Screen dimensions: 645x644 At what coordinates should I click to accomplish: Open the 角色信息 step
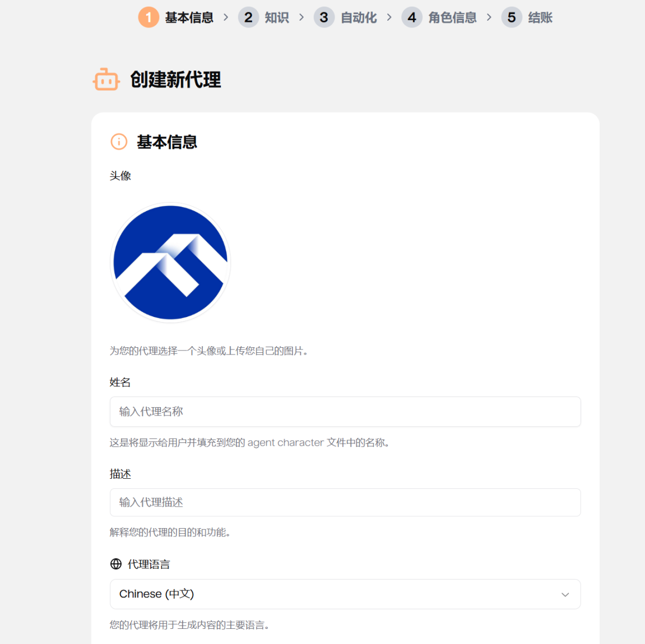452,18
